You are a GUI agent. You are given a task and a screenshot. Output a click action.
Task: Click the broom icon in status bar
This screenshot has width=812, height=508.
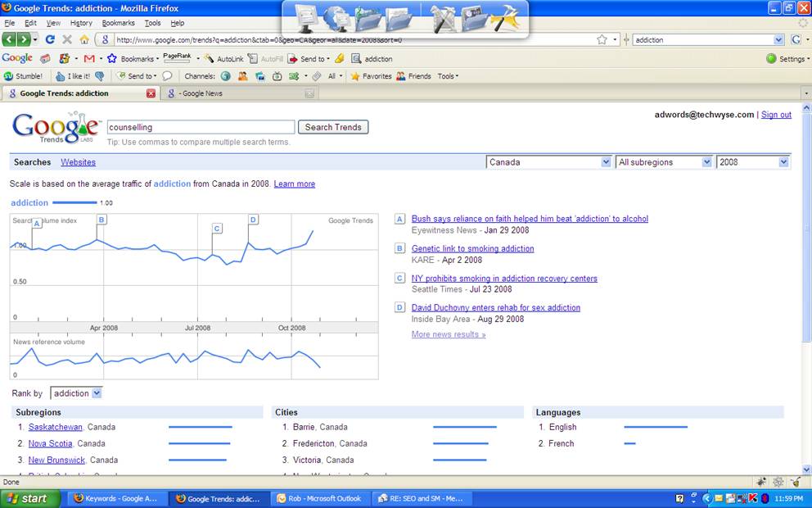[x=796, y=482]
